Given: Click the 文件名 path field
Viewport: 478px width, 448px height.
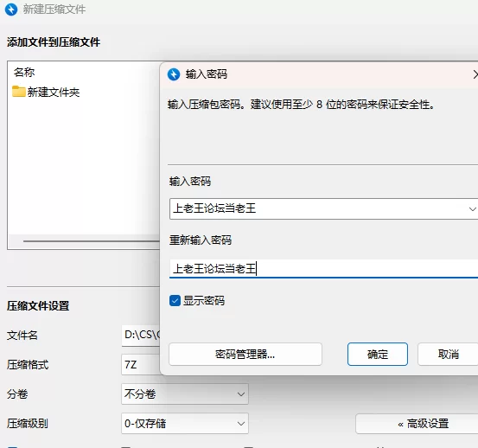Looking at the screenshot, I should point(141,336).
